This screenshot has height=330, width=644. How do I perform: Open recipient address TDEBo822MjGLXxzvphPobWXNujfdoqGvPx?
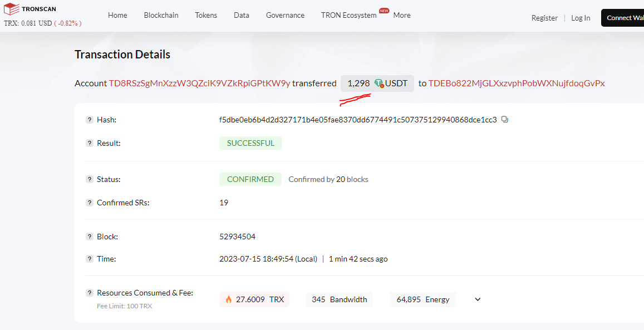(x=517, y=83)
